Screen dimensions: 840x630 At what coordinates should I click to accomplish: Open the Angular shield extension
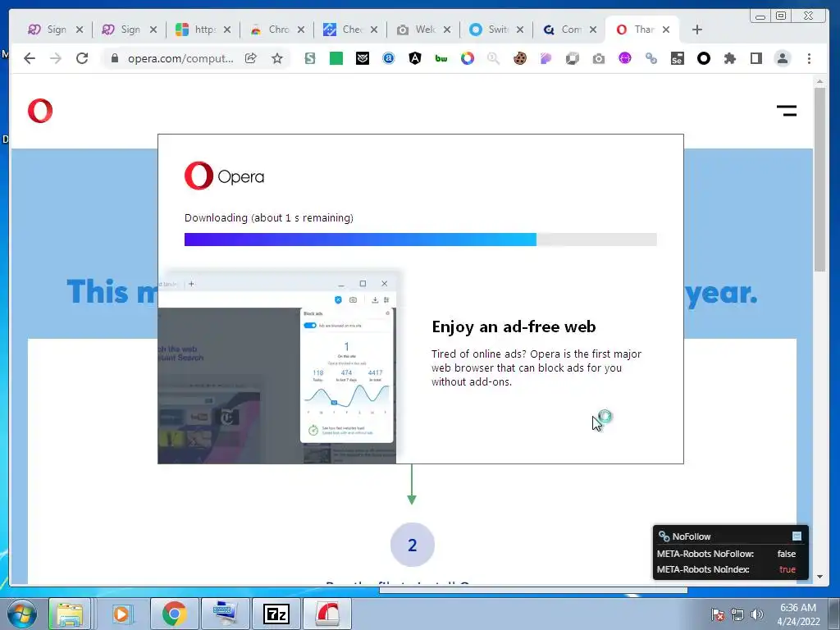pyautogui.click(x=414, y=58)
